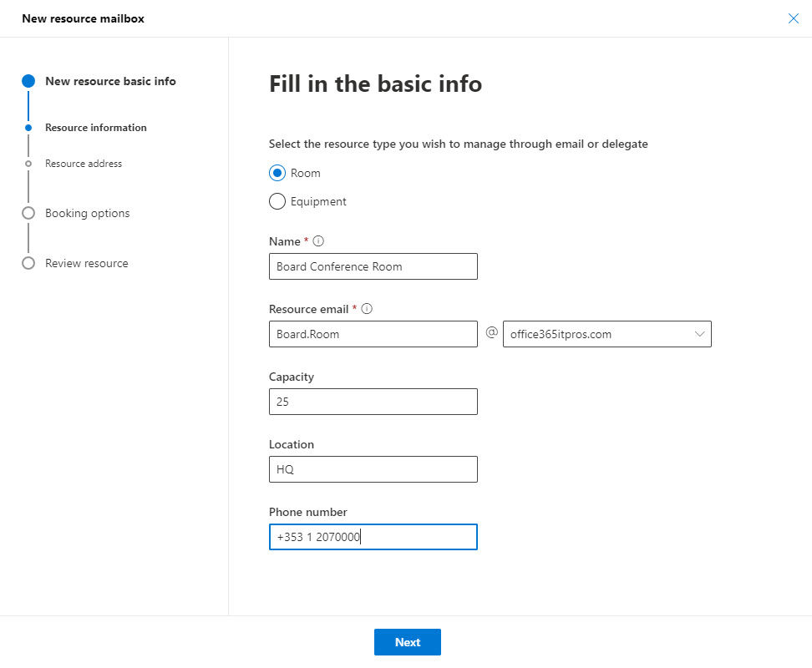Select the Room resource type
Screen dimensions: 812x668
point(277,173)
